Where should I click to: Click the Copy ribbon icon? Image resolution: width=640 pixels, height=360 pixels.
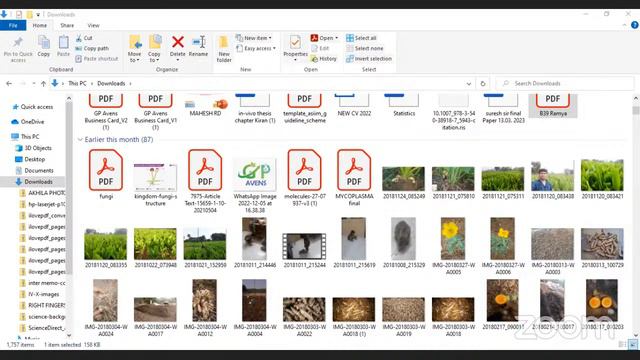pos(44,43)
